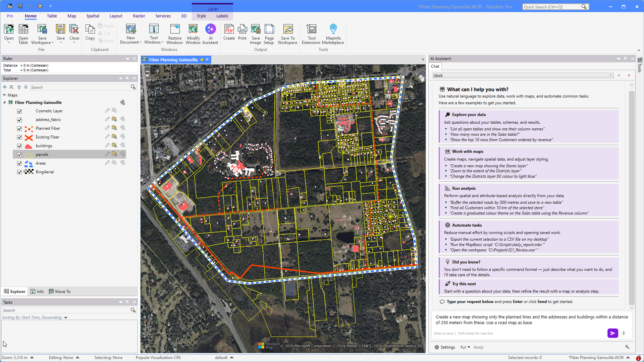Switch to the Info panel tab
This screenshot has height=362, width=644.
pyautogui.click(x=37, y=291)
